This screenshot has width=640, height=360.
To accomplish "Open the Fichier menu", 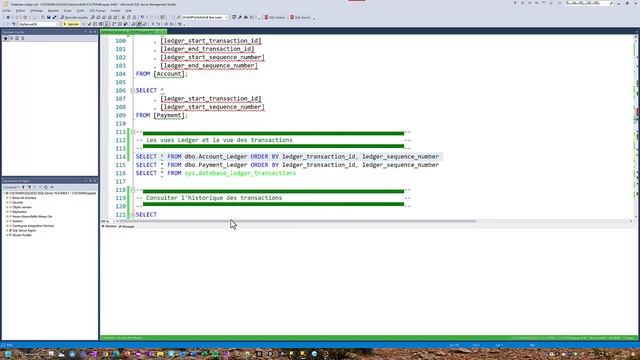I will [x=7, y=11].
